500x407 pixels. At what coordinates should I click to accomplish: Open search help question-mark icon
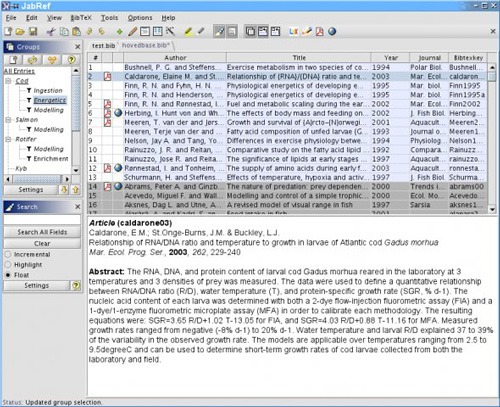pos(76,286)
